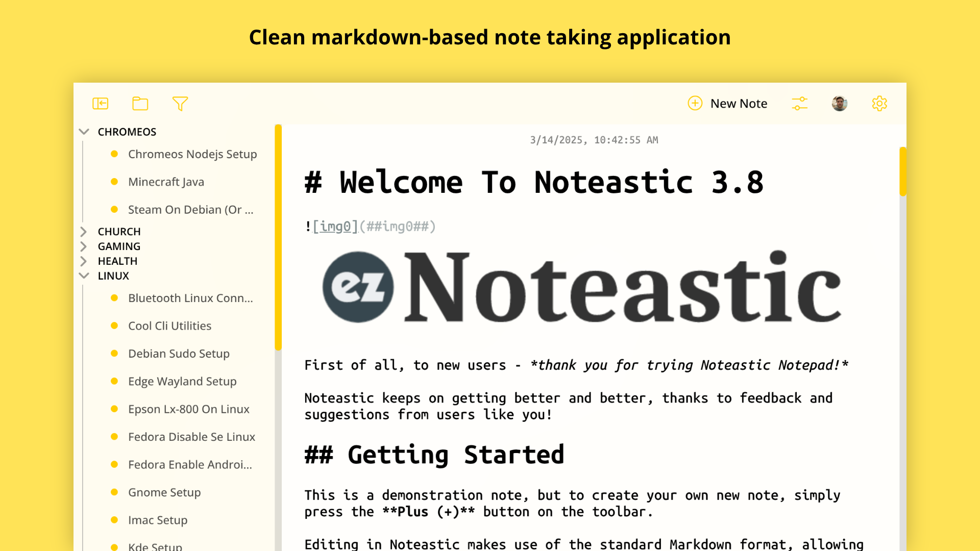
Task: Open the Imac Setup note
Action: tap(158, 520)
